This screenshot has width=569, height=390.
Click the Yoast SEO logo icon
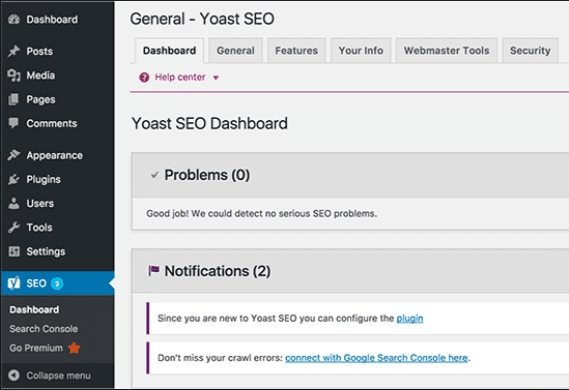14,283
